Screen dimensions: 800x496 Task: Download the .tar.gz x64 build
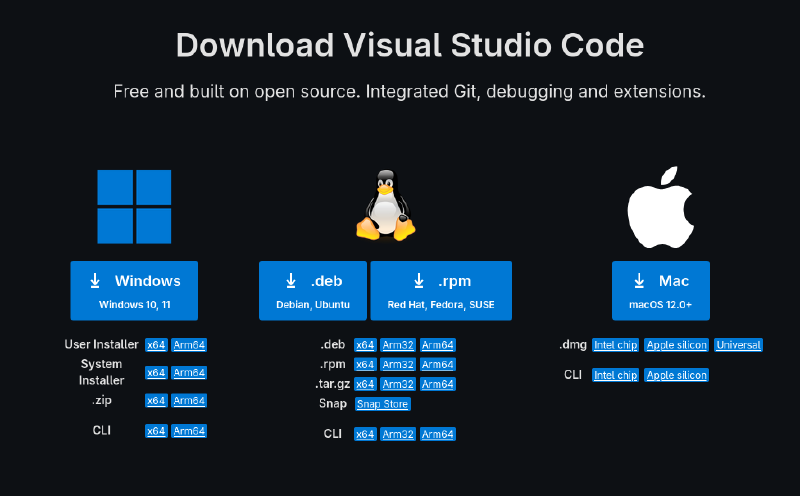(365, 384)
